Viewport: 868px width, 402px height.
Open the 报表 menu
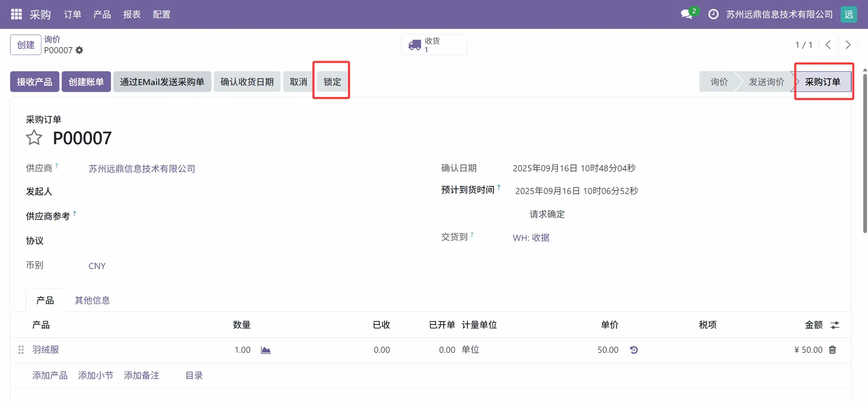[132, 14]
